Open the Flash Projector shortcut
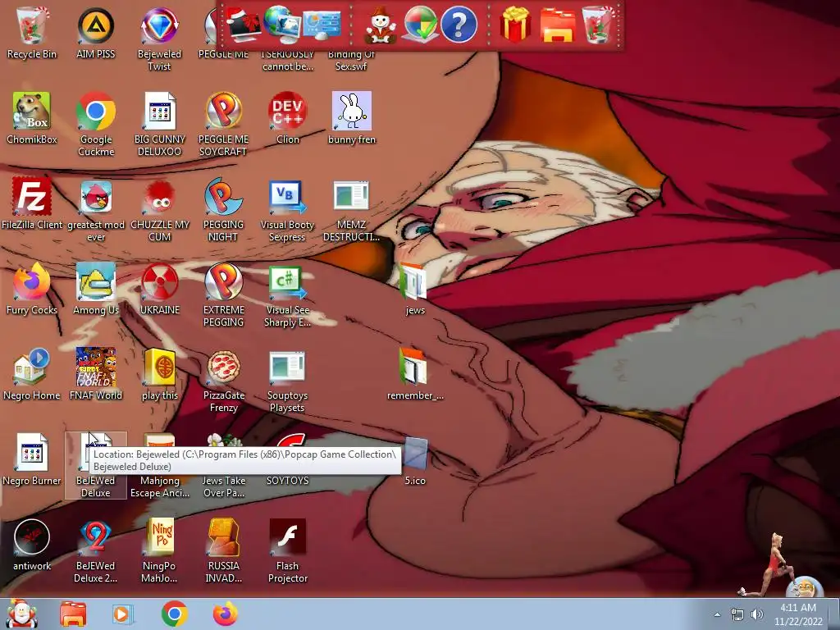 point(288,550)
